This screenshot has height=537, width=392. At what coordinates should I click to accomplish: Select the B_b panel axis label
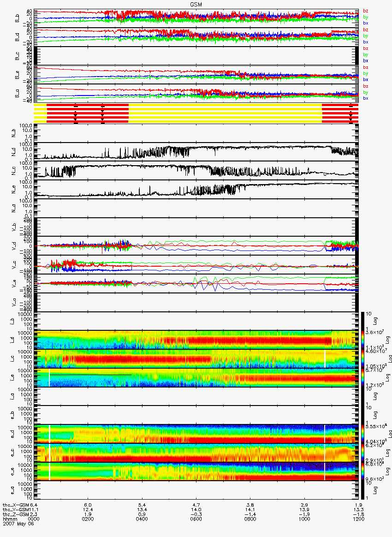tap(17, 18)
